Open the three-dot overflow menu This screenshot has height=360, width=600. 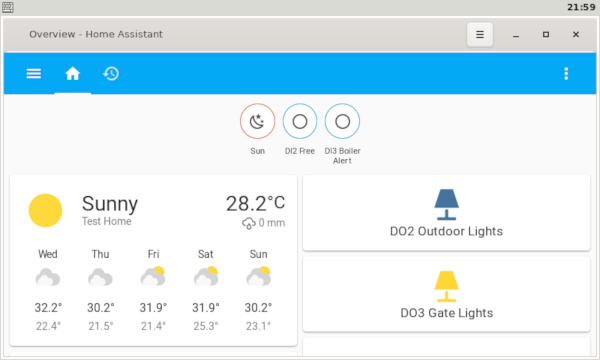click(566, 73)
